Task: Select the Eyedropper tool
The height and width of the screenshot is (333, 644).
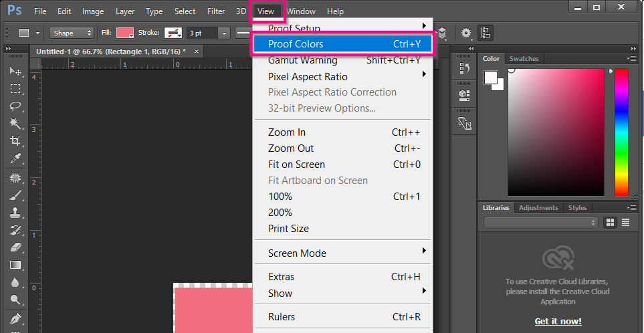Action: 15,158
